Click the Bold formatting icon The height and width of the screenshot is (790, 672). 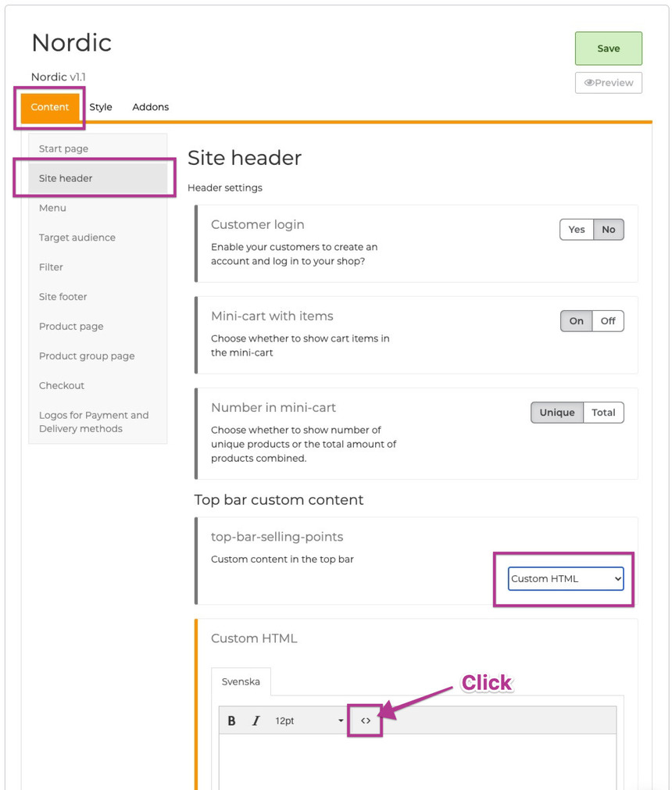tap(231, 720)
